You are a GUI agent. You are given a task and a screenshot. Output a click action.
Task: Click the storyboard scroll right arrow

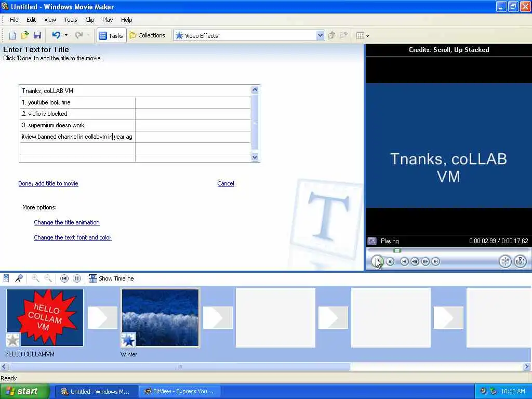(x=527, y=367)
